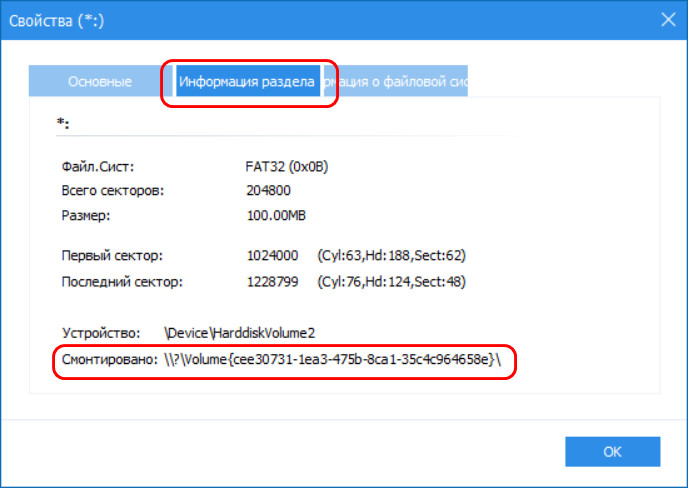Screen dimensions: 688x488
Task: Click the (Cyl:76,Hd:124,Sect:48) geometry text
Action: click(391, 282)
